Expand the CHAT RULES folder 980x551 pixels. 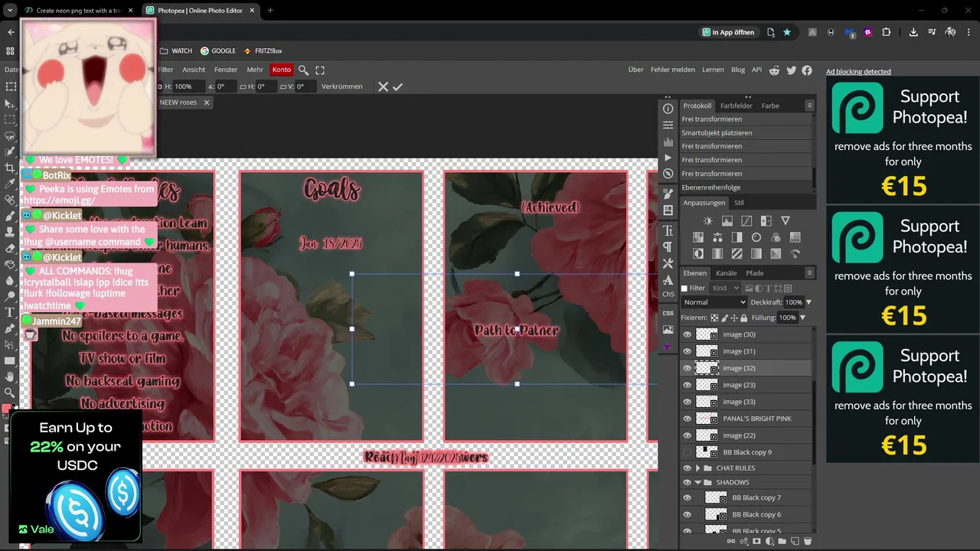point(697,468)
